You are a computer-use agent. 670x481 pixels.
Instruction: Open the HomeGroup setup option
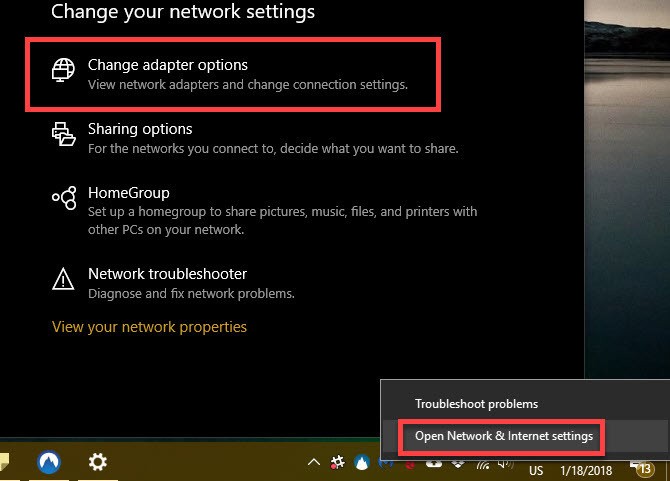click(264, 211)
